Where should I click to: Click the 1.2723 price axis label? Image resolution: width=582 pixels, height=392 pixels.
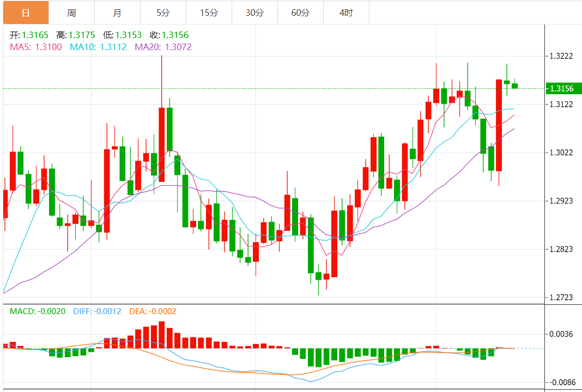click(x=561, y=297)
